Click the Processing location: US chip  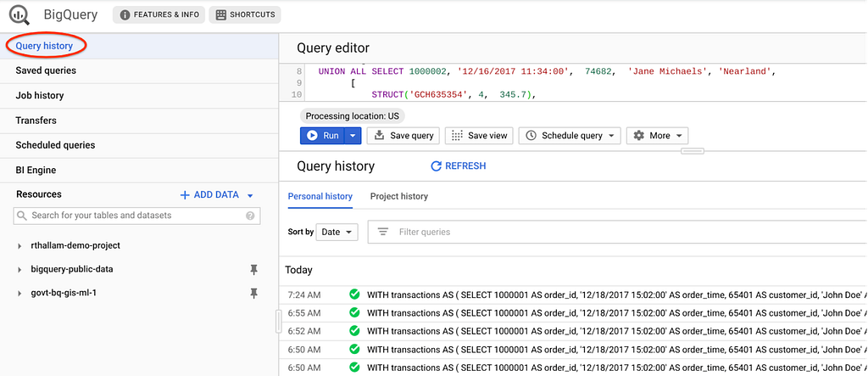click(x=353, y=116)
